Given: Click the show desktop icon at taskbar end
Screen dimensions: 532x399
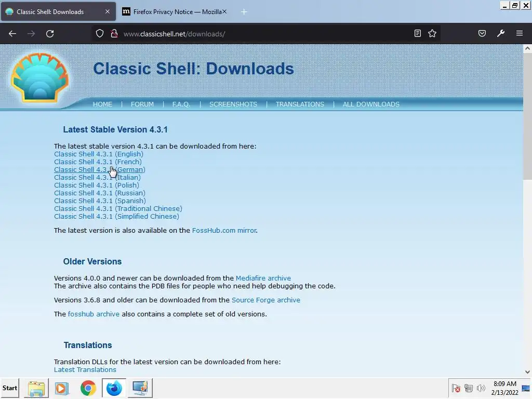Looking at the screenshot, I should [x=526, y=388].
